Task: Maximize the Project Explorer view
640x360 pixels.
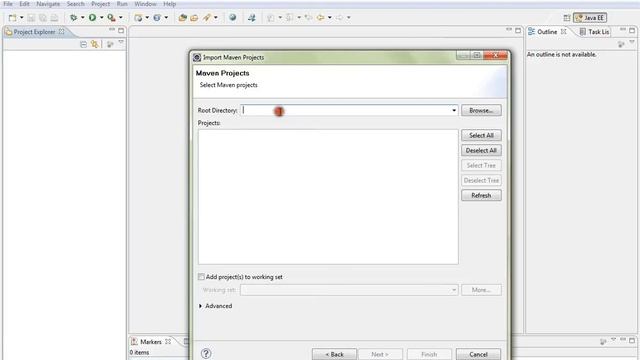Action: 121,30
